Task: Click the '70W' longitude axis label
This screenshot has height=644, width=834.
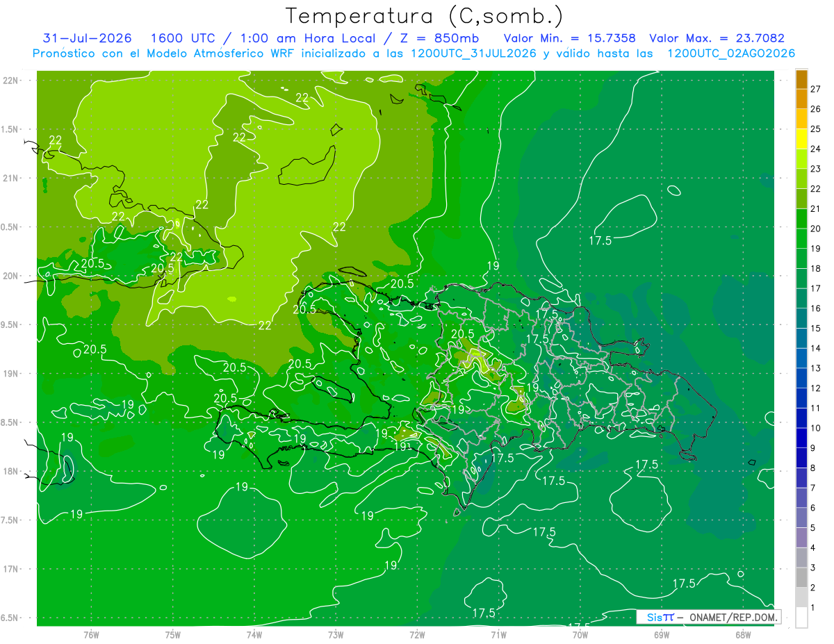Action: pyautogui.click(x=580, y=635)
